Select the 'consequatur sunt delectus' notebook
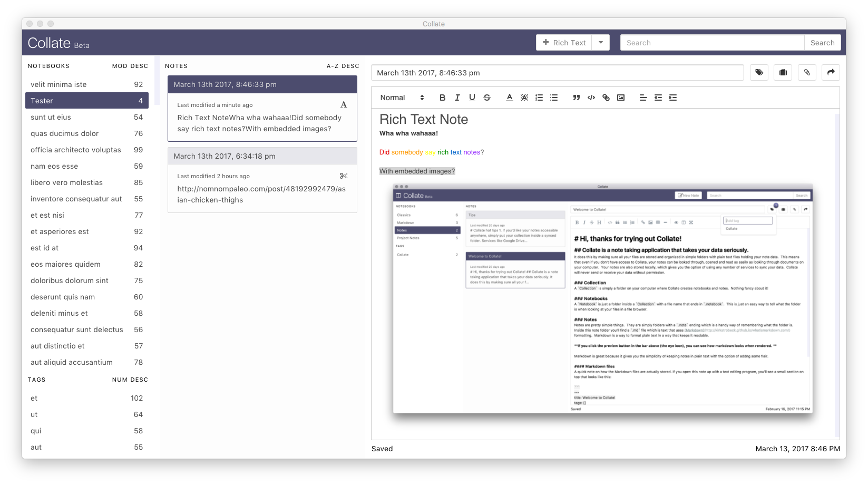The height and width of the screenshot is (485, 868). coord(87,329)
